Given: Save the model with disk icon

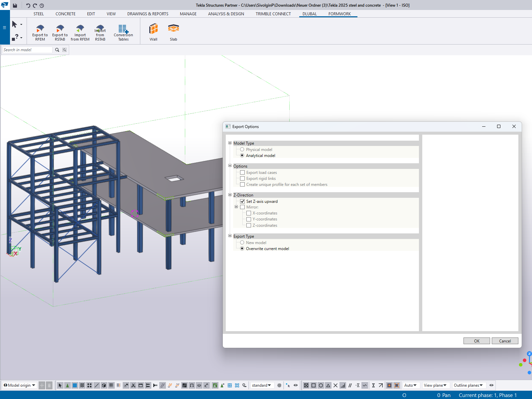Looking at the screenshot, I should pyautogui.click(x=15, y=5).
